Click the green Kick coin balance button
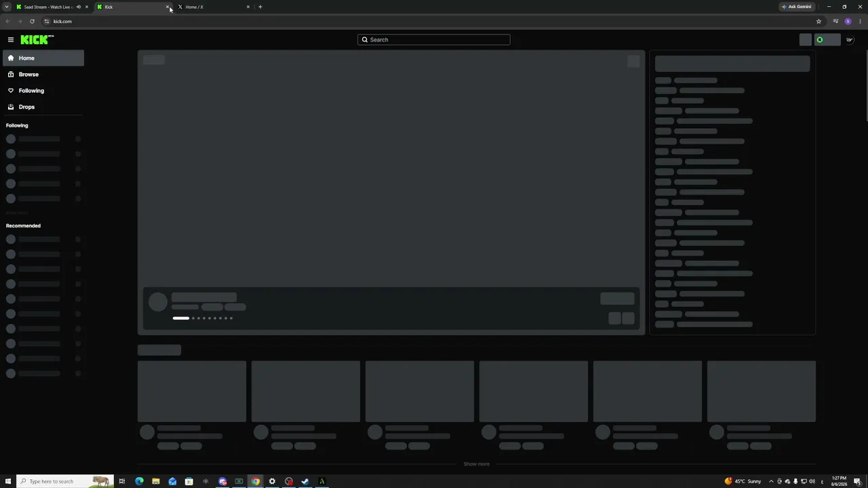 (827, 39)
